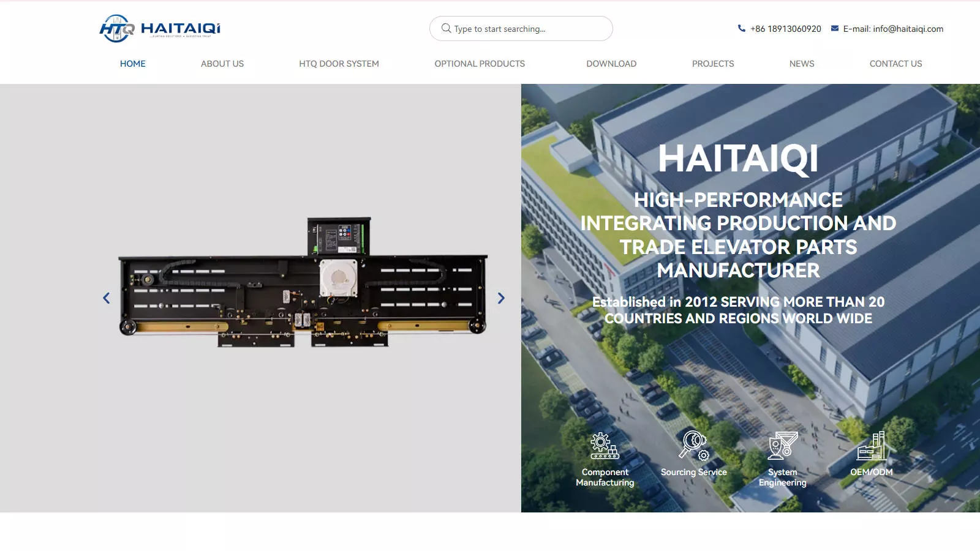Image resolution: width=980 pixels, height=551 pixels.
Task: Click the search magnifier icon
Action: (x=446, y=28)
